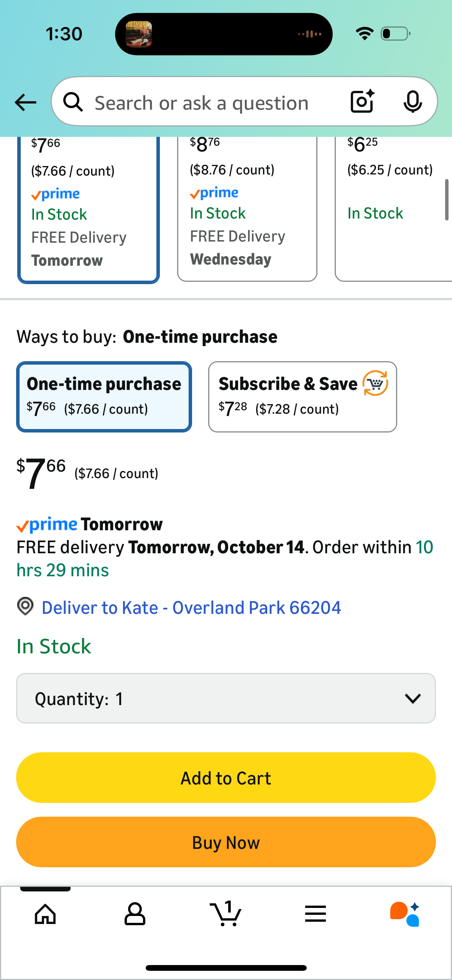Viewport: 452px width, 980px height.
Task: Open the shopping cart icon
Action: click(226, 914)
